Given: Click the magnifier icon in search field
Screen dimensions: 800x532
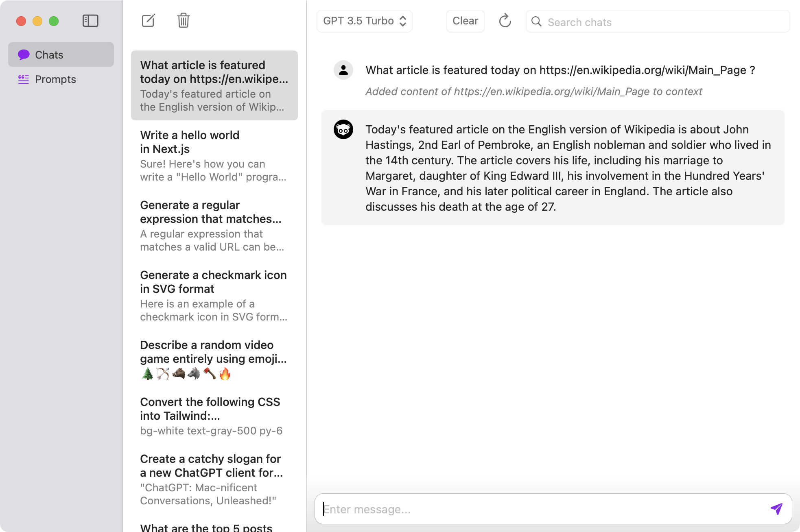Looking at the screenshot, I should 536,22.
